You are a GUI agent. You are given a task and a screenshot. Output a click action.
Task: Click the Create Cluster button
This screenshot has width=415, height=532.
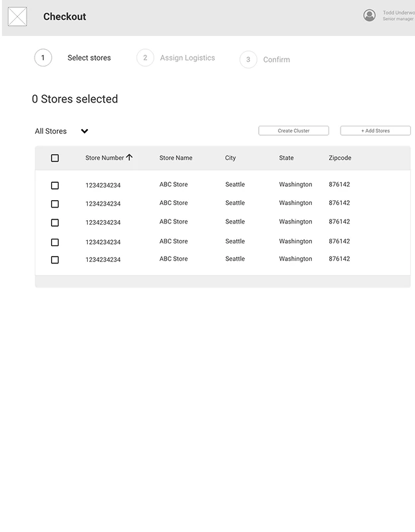point(293,130)
